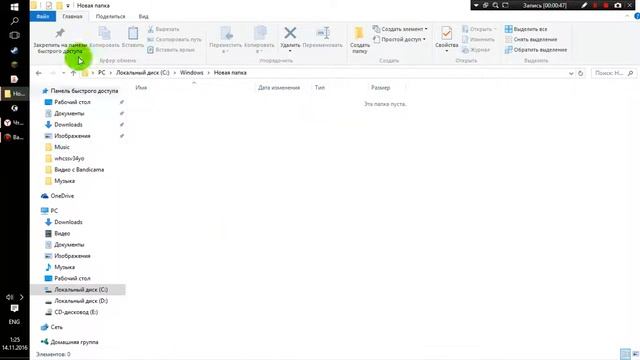Open Yandex browser taskbar item
Viewport: 640px width, 360px height.
coord(14,122)
